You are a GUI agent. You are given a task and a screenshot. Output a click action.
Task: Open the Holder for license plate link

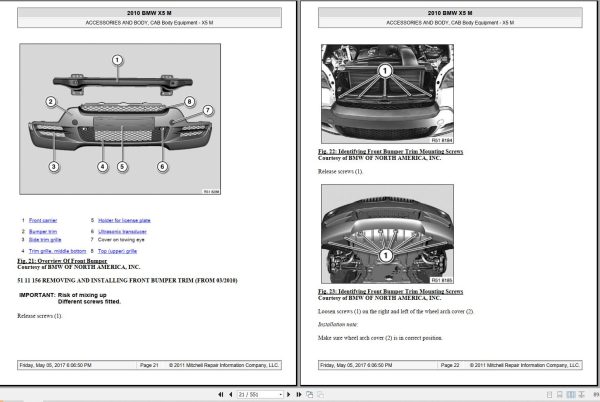124,220
